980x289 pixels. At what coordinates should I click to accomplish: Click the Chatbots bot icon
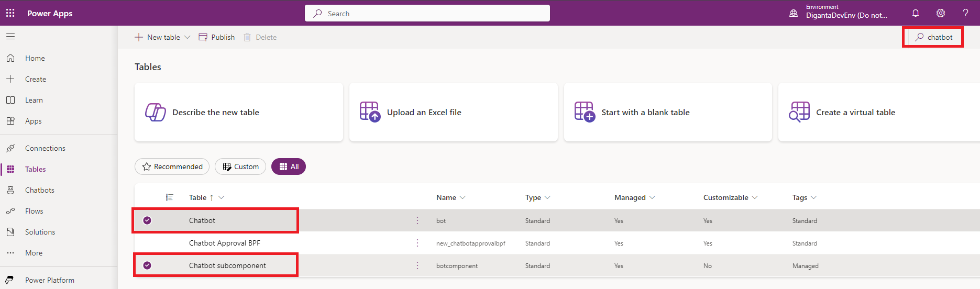tap(10, 190)
